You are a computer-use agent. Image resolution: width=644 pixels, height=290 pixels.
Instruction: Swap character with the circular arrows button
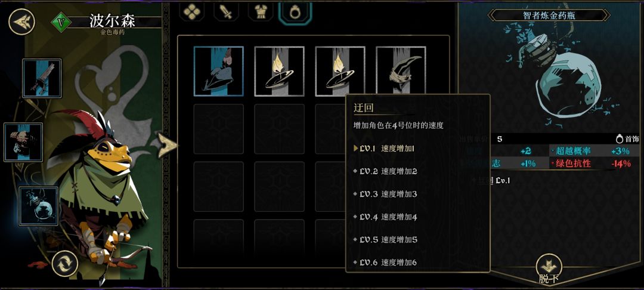(x=65, y=263)
